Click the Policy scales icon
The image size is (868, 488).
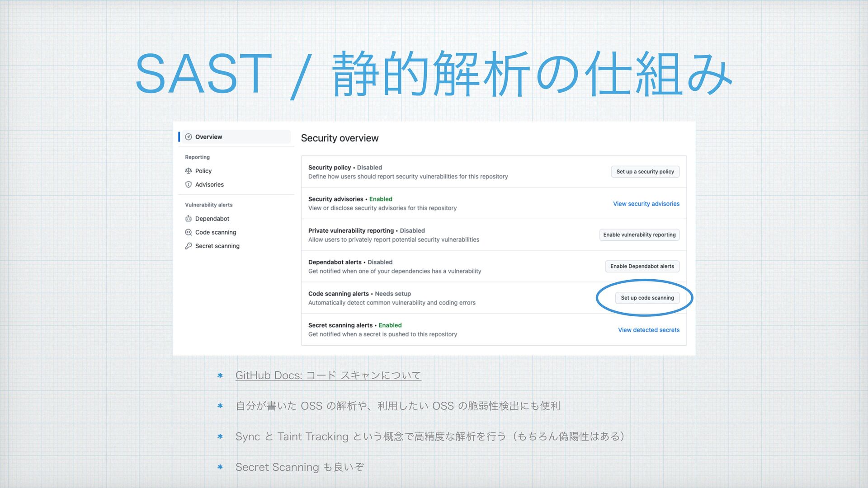[189, 171]
